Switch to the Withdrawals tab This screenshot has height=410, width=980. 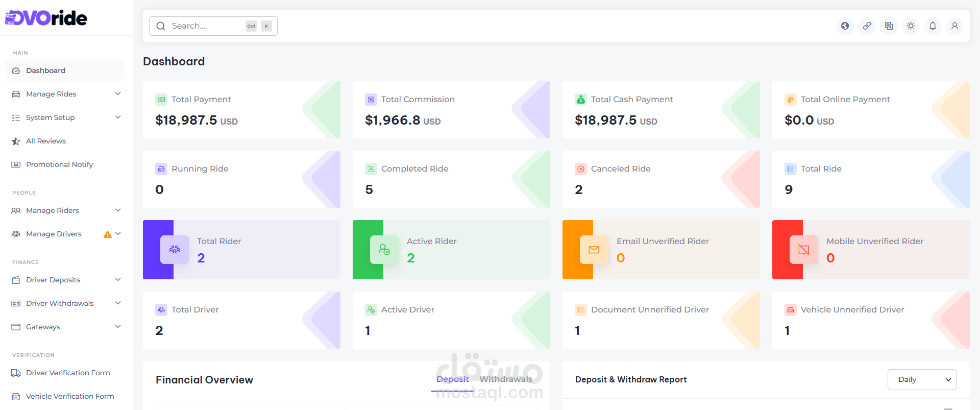coord(506,379)
